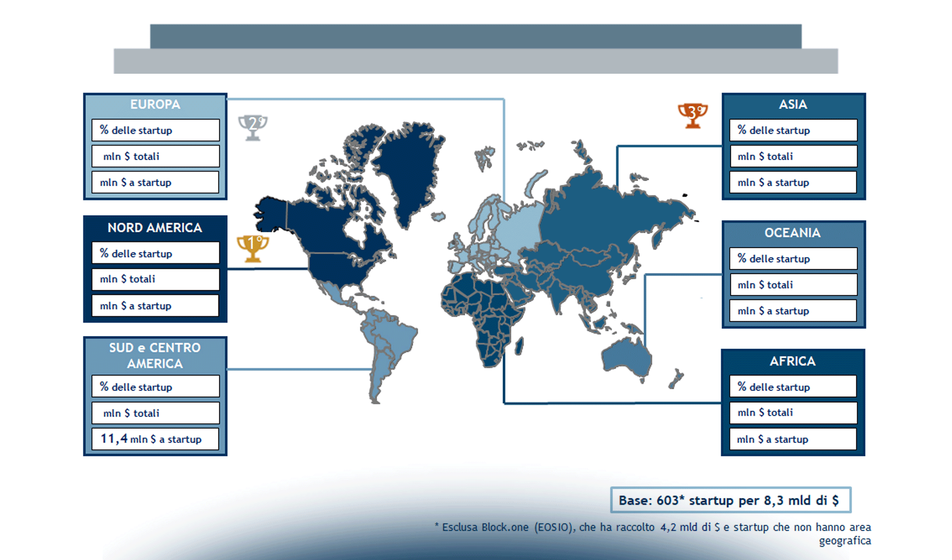This screenshot has height=560, width=952.
Task: Select the NORD AMERICA panel header
Action: click(x=155, y=228)
